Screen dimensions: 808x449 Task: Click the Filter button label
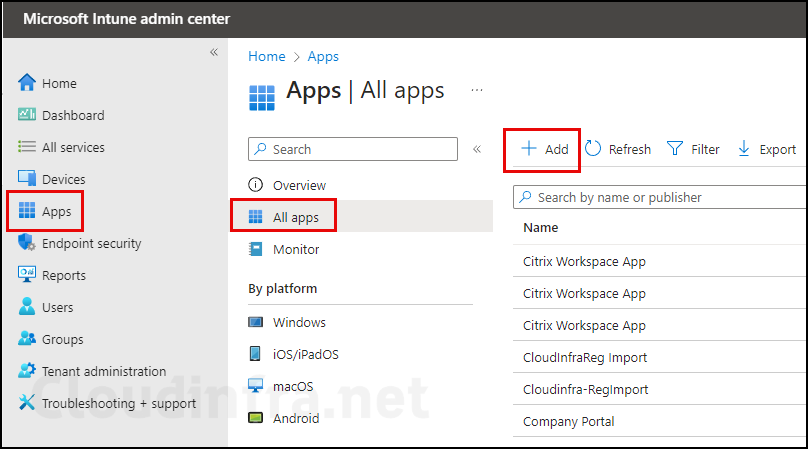point(705,149)
